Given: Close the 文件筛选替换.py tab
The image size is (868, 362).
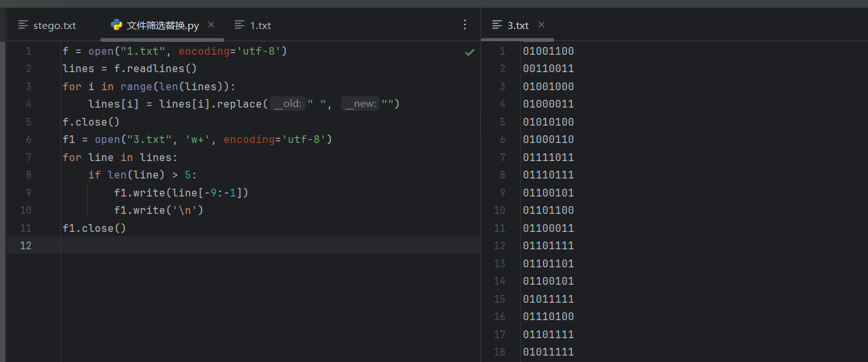Looking at the screenshot, I should tap(211, 24).
